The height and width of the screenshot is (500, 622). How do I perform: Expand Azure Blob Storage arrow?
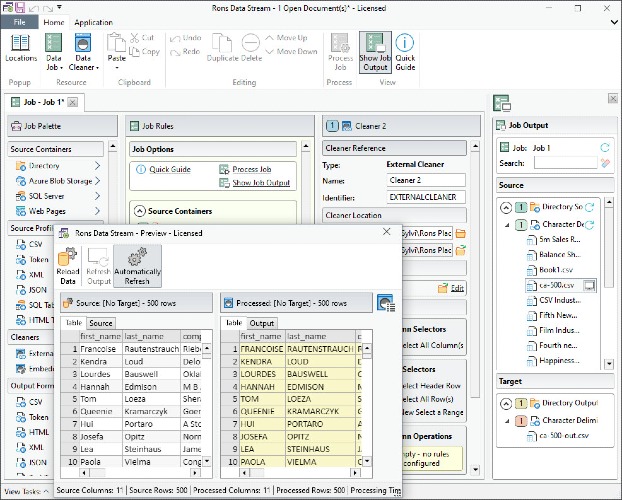(98, 181)
